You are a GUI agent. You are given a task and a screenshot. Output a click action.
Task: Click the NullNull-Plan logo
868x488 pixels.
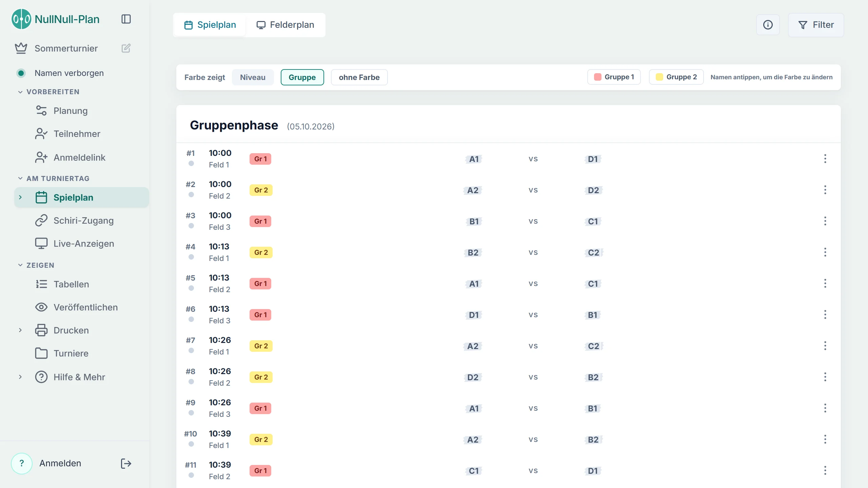(21, 19)
